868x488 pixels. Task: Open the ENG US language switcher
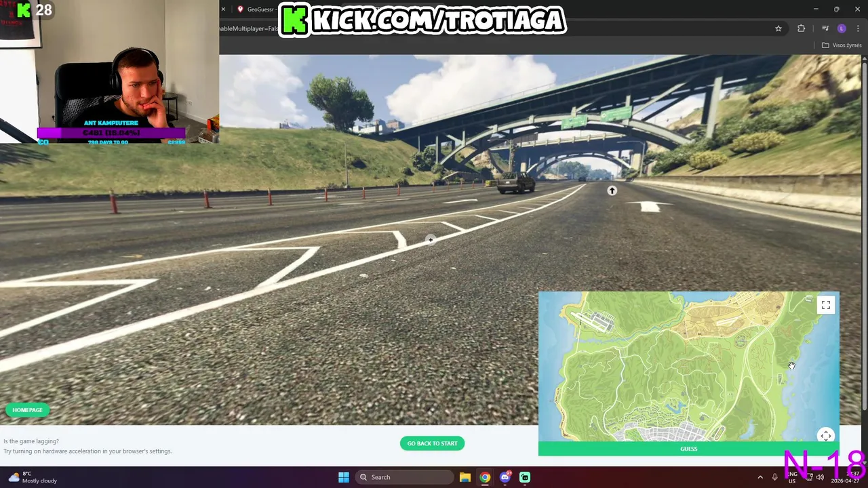[x=792, y=477]
